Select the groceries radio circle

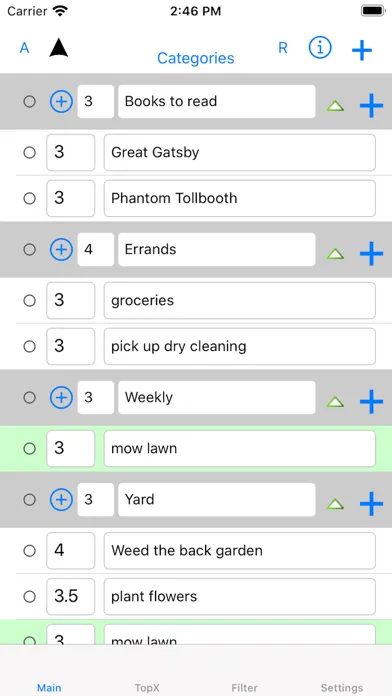pyautogui.click(x=29, y=301)
